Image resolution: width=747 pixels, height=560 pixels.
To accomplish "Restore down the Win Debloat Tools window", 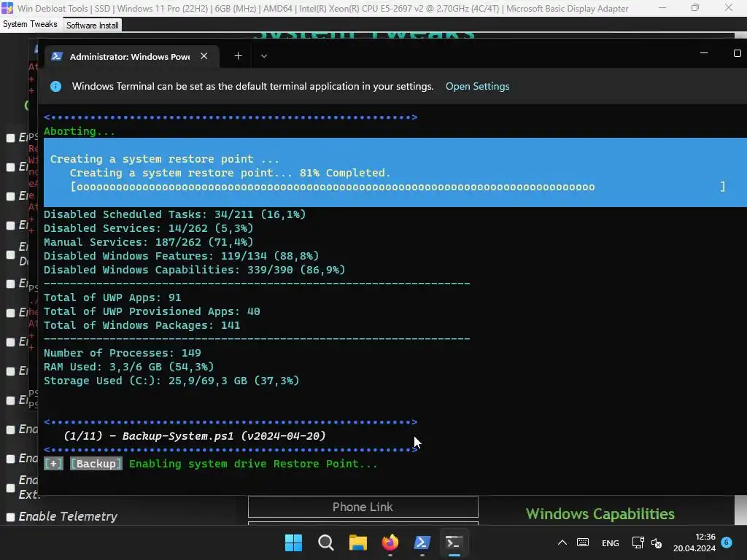I will [695, 8].
